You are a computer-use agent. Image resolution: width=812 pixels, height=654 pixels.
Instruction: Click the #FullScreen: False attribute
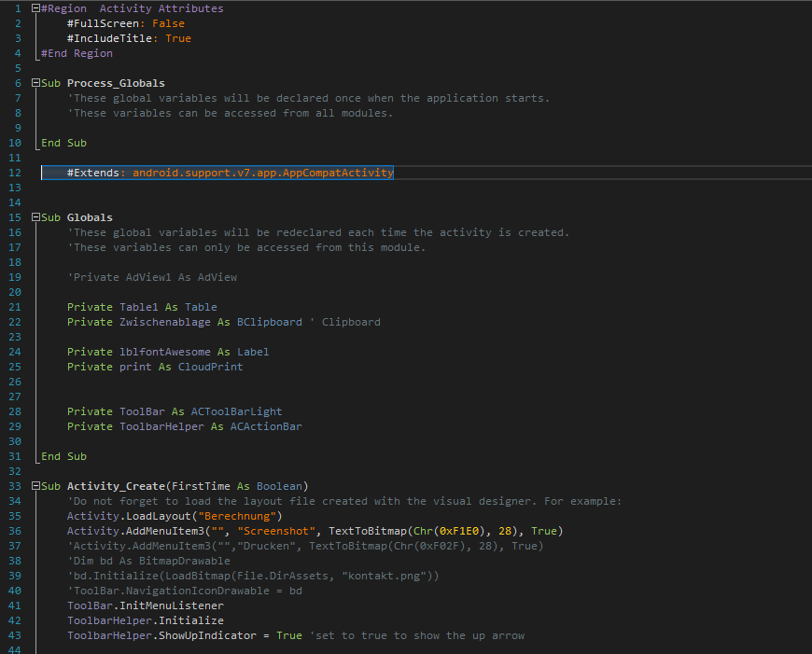pyautogui.click(x=126, y=23)
